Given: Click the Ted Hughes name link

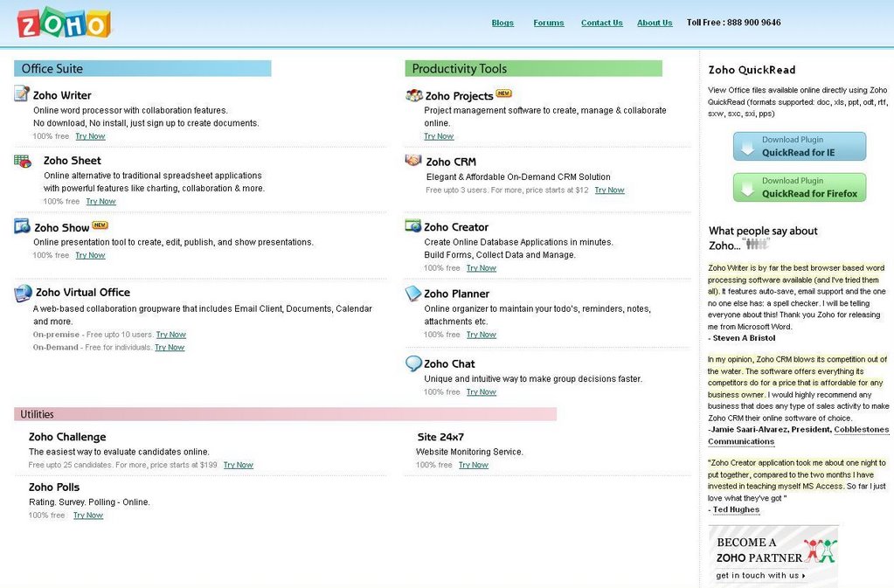Looking at the screenshot, I should [x=736, y=509].
